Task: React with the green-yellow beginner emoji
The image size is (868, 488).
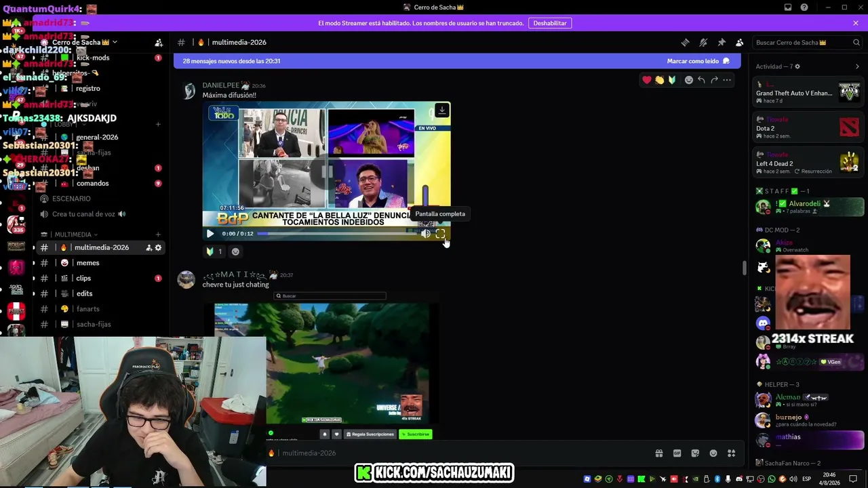Action: tap(672, 80)
